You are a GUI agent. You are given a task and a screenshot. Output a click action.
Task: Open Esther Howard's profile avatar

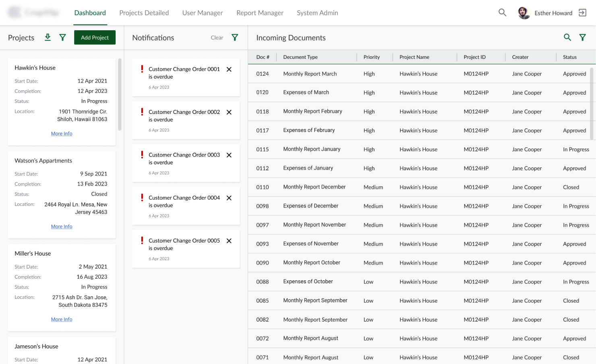coord(524,13)
